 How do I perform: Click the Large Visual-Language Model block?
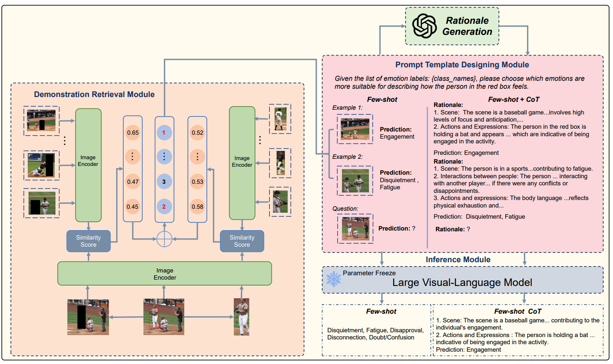[463, 280]
